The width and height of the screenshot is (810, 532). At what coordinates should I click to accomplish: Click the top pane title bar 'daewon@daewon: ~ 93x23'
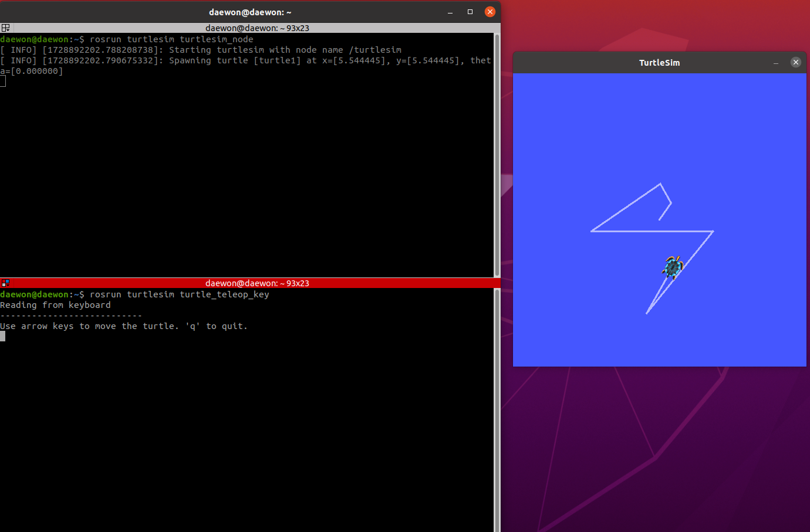point(257,28)
